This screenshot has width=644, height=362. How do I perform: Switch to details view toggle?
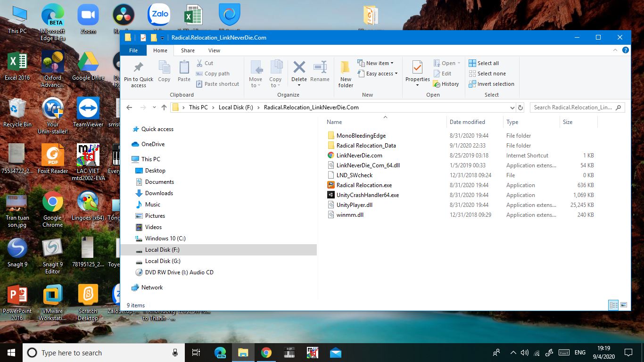click(x=613, y=305)
